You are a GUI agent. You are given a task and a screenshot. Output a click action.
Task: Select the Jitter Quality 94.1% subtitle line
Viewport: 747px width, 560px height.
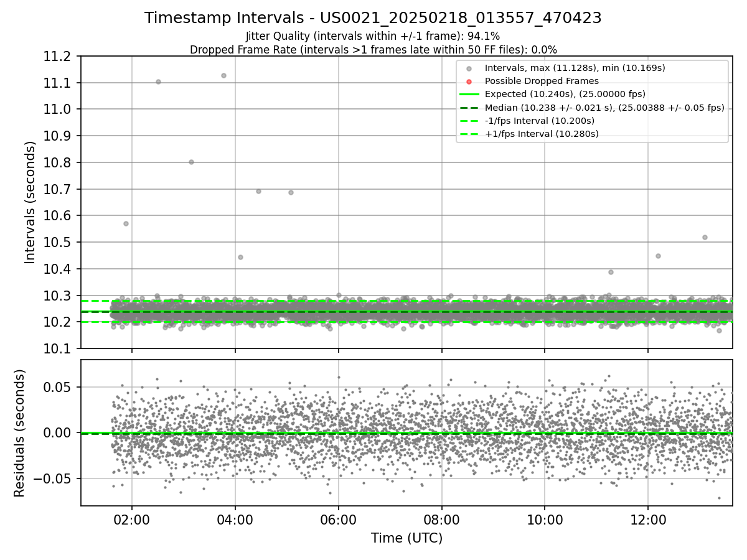(373, 37)
